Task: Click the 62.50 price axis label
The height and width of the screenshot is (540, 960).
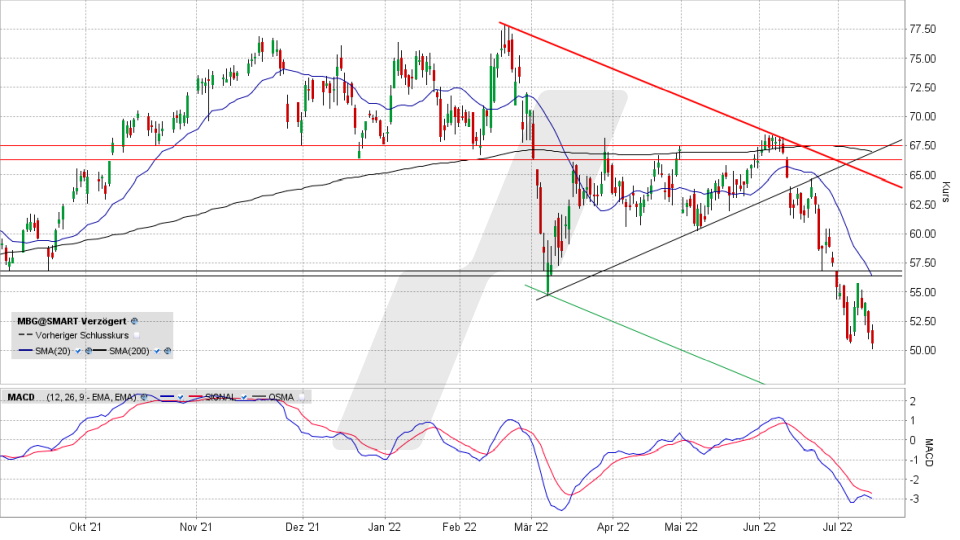Action: (922, 204)
